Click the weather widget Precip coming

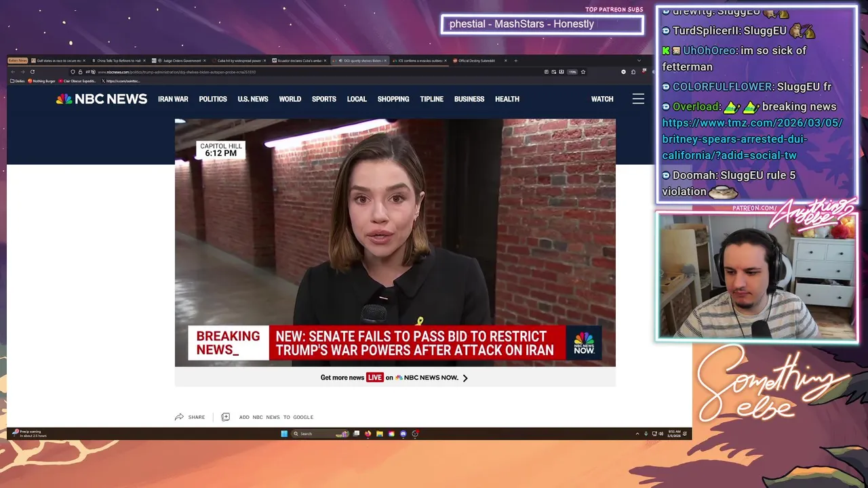[29, 433]
